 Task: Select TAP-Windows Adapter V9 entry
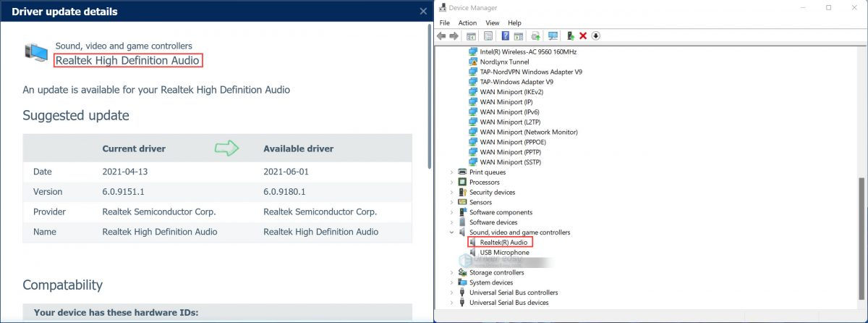coord(516,82)
